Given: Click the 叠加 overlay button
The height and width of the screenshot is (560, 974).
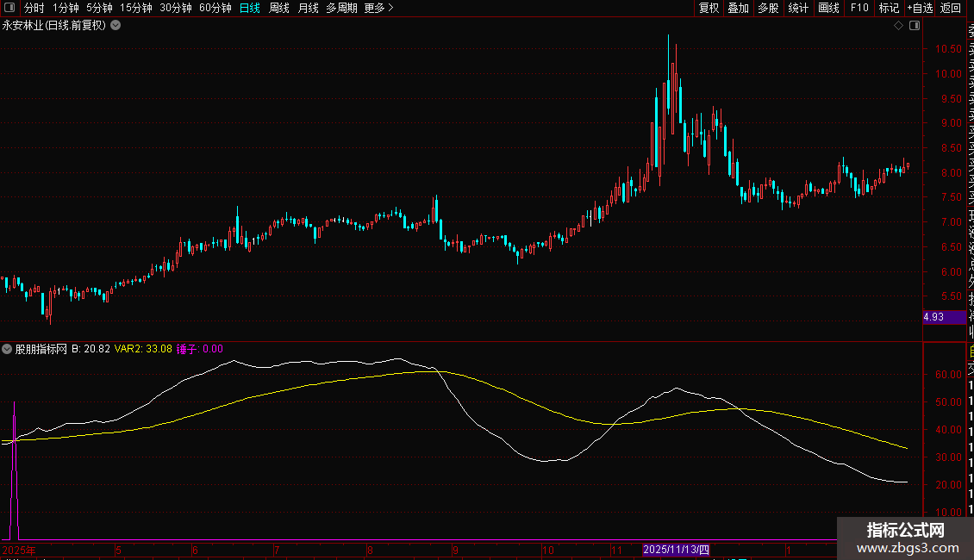Looking at the screenshot, I should coord(739,8).
